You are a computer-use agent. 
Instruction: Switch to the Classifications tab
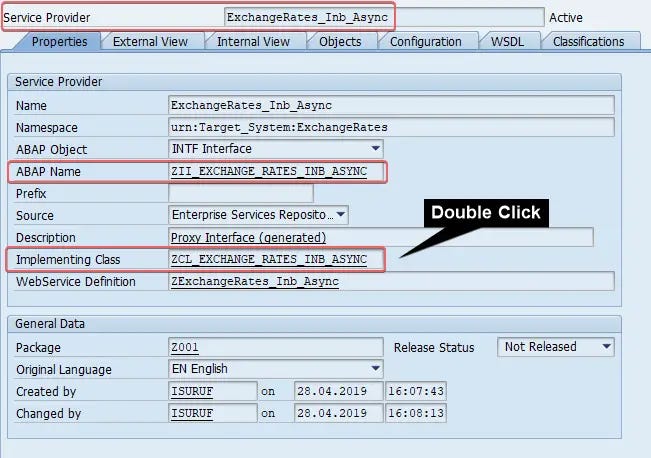coord(588,42)
